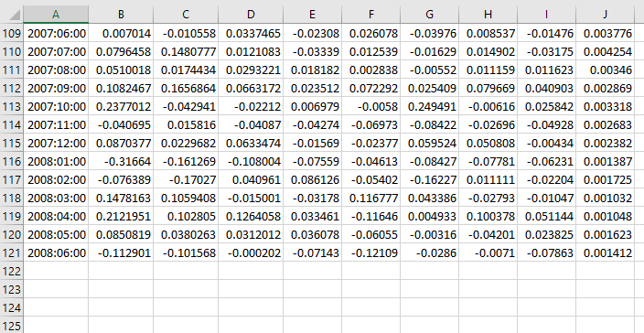Select value 0.004933 in column G
The width and height of the screenshot is (644, 333).
(430, 216)
